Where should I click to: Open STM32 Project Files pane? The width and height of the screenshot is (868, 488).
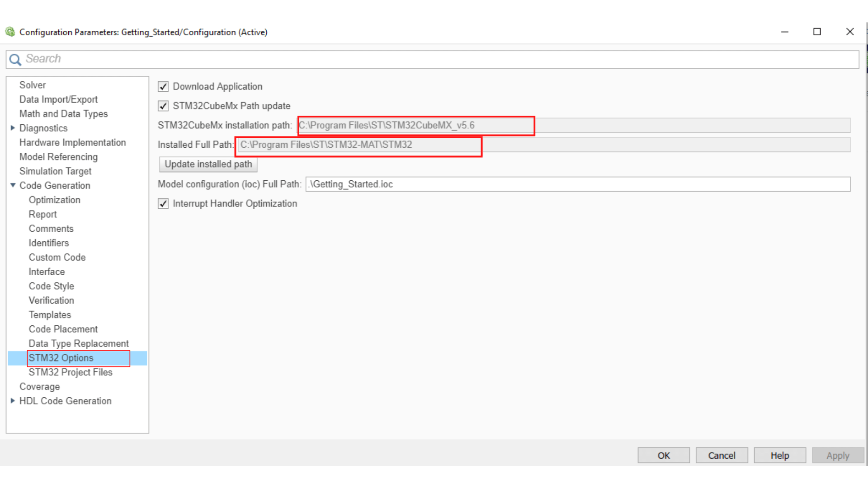[x=71, y=372]
